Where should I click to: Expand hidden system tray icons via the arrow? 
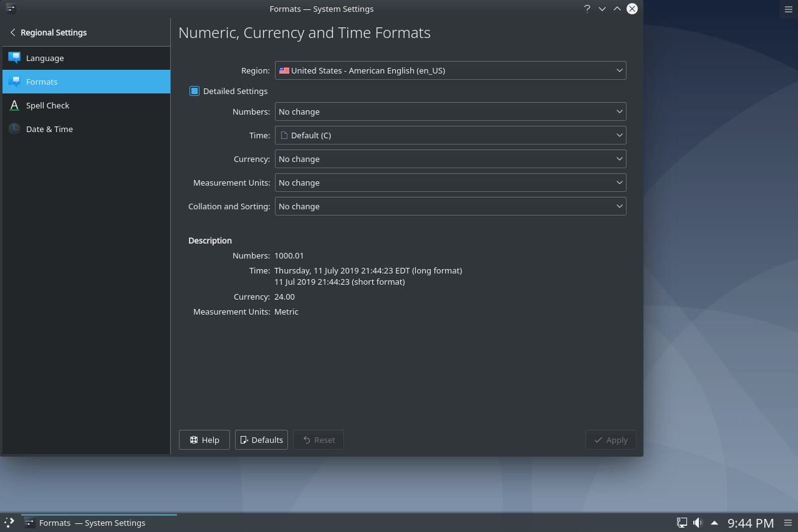click(x=714, y=523)
